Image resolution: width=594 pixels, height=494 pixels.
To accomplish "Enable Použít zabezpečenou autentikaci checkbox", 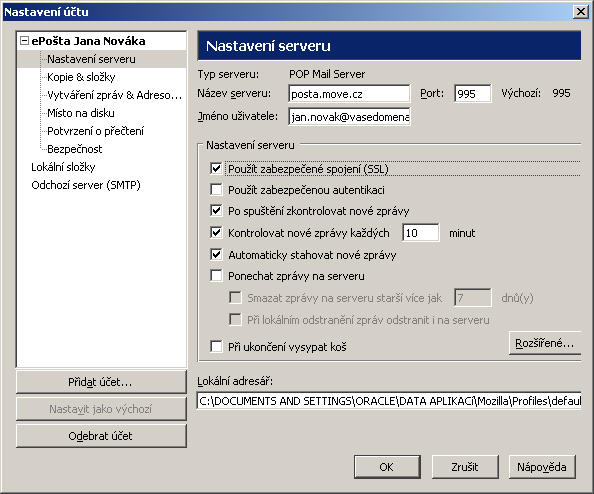I will 216,189.
